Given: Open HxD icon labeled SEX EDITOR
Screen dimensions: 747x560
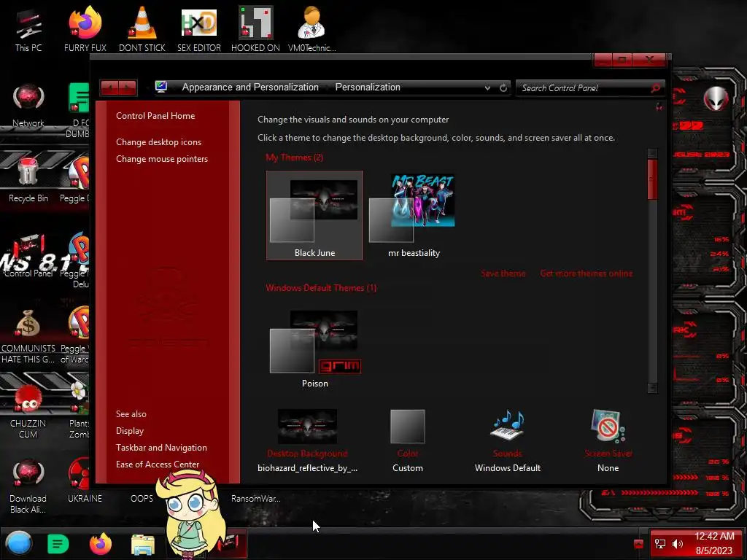Looking at the screenshot, I should (198, 29).
